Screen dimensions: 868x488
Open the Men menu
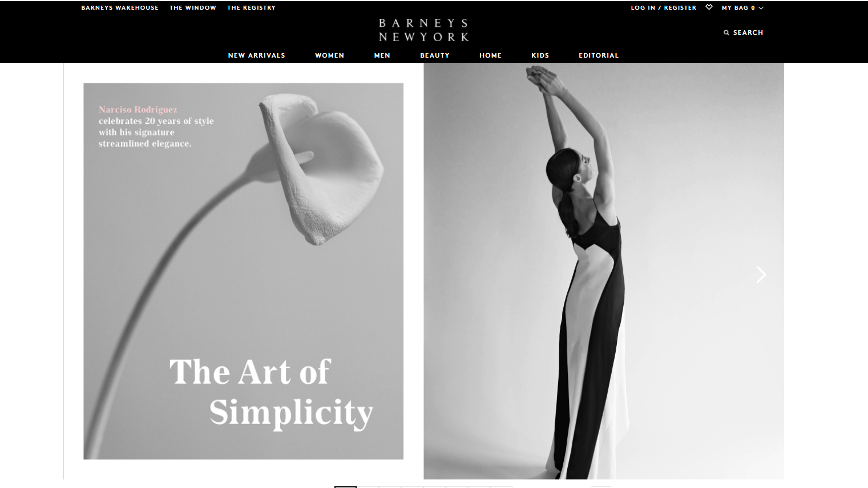coord(382,55)
